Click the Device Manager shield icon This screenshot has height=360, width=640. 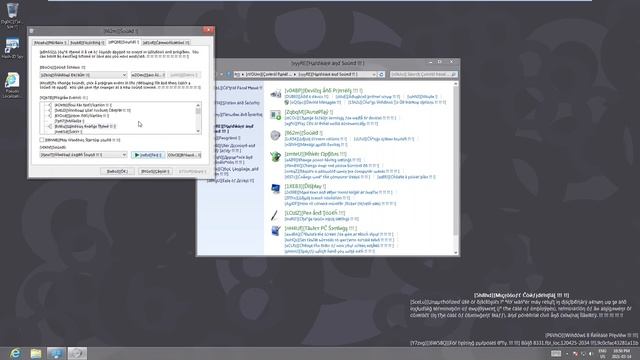pos(287,102)
